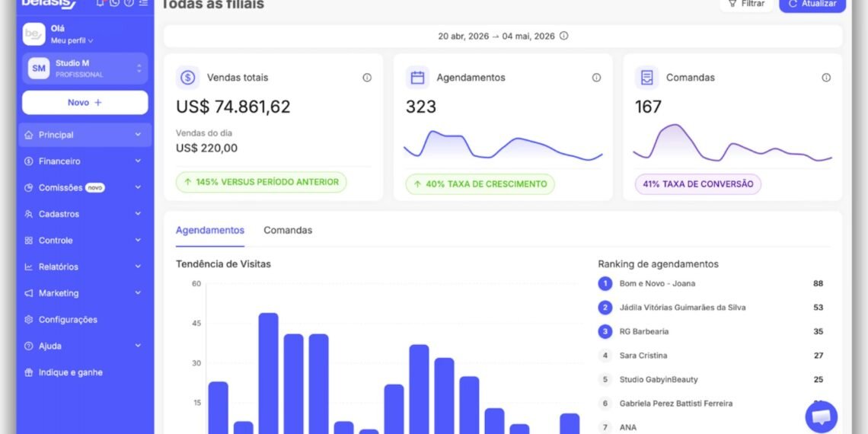Click the gear icon beside Configurações

coord(29,320)
